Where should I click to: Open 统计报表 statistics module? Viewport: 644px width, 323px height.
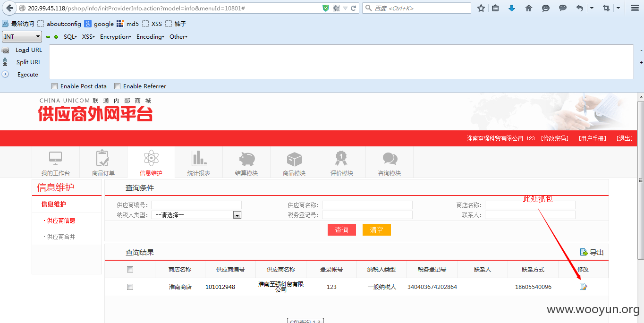(198, 163)
